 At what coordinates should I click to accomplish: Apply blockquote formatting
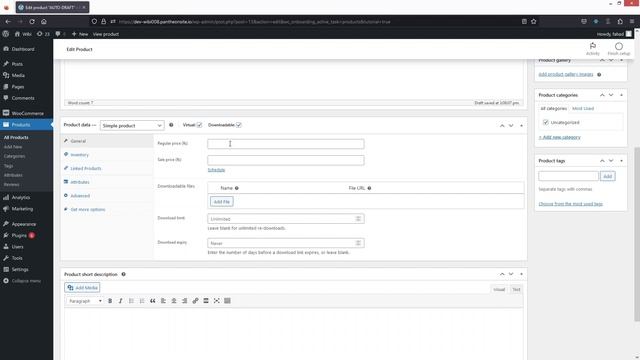pos(153,301)
